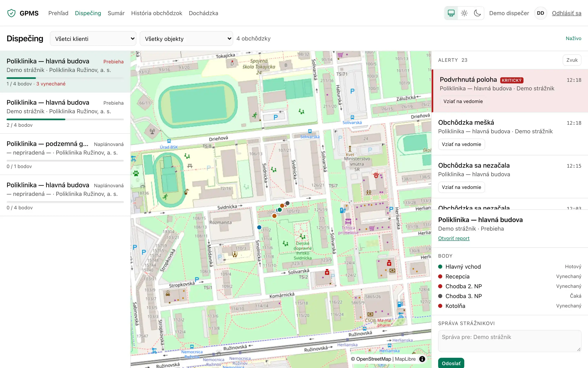Click progress bar of 2 / 4 bodov patrol
Screen dimensions: 588x368
click(x=65, y=120)
